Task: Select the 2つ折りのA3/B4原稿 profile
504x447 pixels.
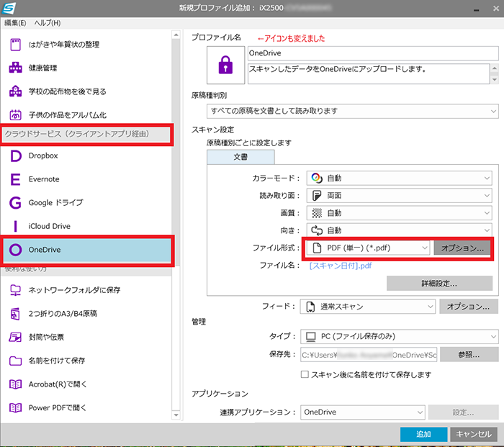Action: pos(86,313)
